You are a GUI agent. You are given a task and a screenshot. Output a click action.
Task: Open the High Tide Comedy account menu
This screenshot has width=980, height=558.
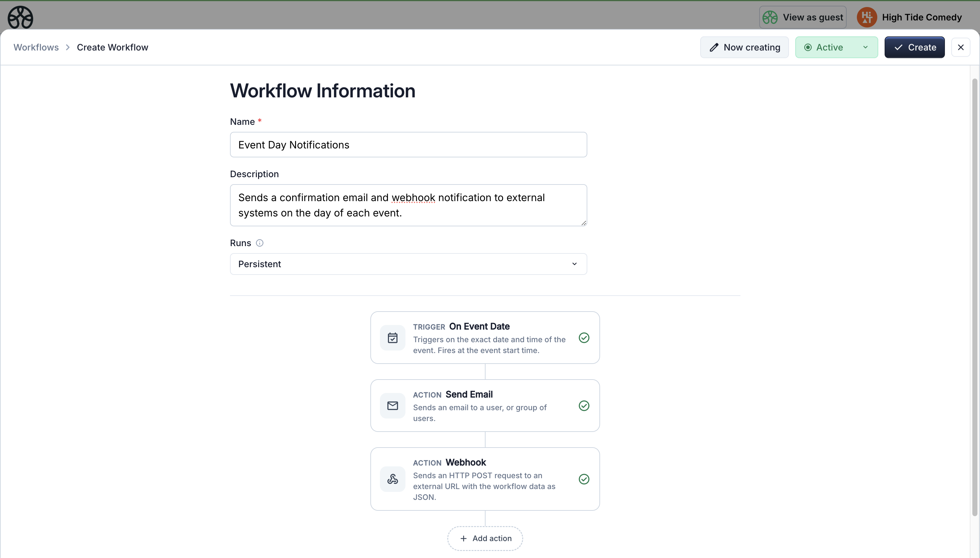point(921,17)
